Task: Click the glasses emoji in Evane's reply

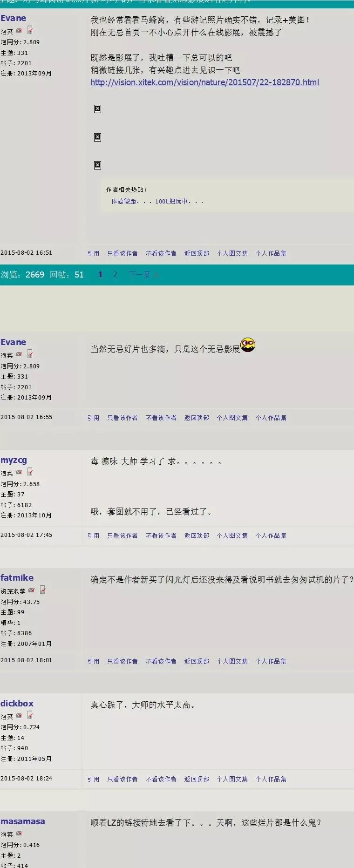Action: (x=248, y=345)
